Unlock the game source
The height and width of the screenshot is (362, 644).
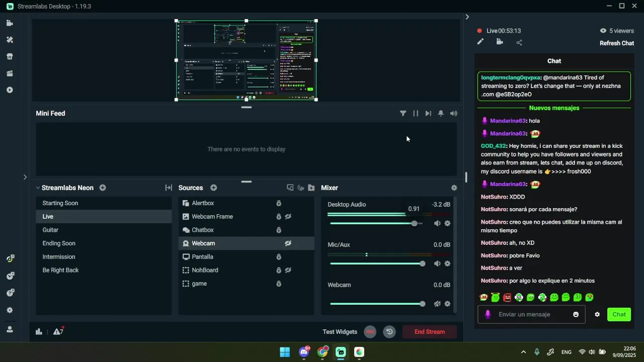pos(279,284)
